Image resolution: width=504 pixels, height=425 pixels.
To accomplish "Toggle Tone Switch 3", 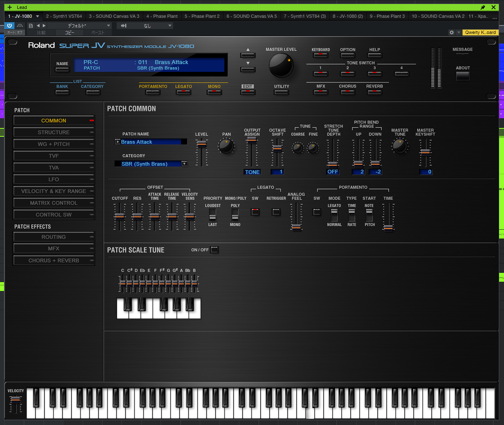I will pyautogui.click(x=374, y=73).
